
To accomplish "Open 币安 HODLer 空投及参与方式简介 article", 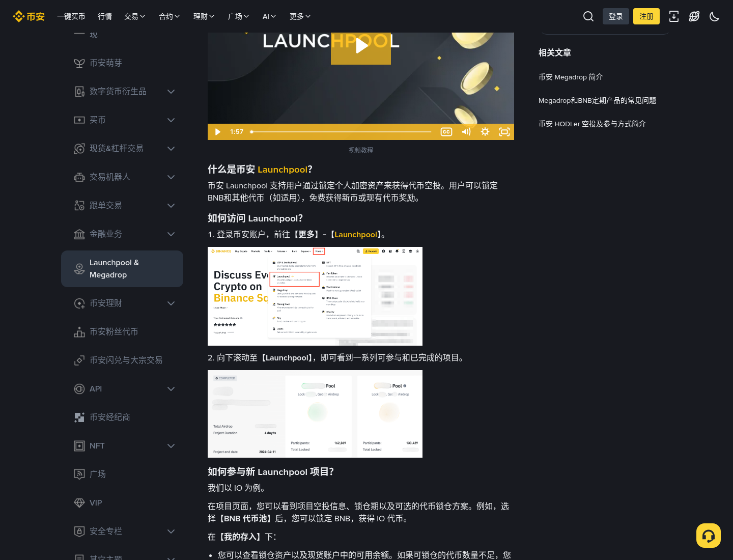I will tap(593, 124).
